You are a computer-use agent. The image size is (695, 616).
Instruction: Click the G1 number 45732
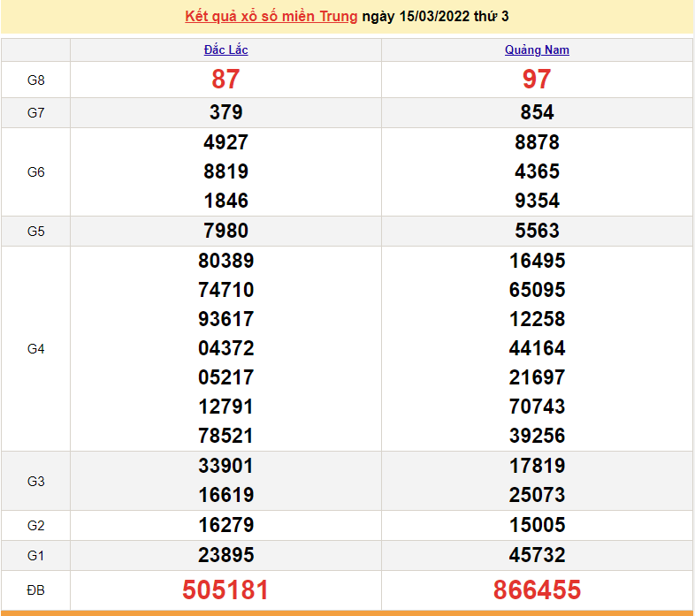coord(537,555)
